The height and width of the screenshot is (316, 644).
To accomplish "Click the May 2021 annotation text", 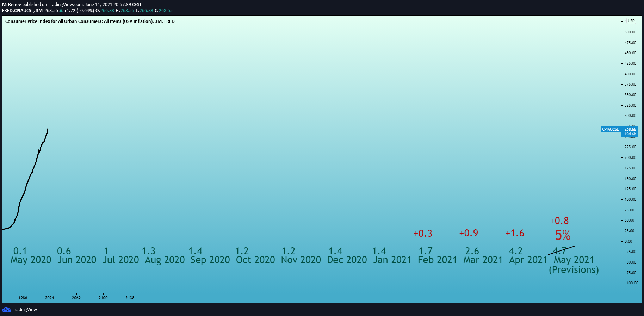I will click(x=574, y=260).
